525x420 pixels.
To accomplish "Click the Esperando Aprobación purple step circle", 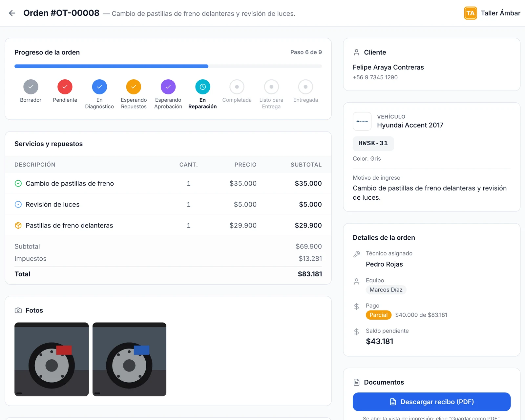I will 168,87.
